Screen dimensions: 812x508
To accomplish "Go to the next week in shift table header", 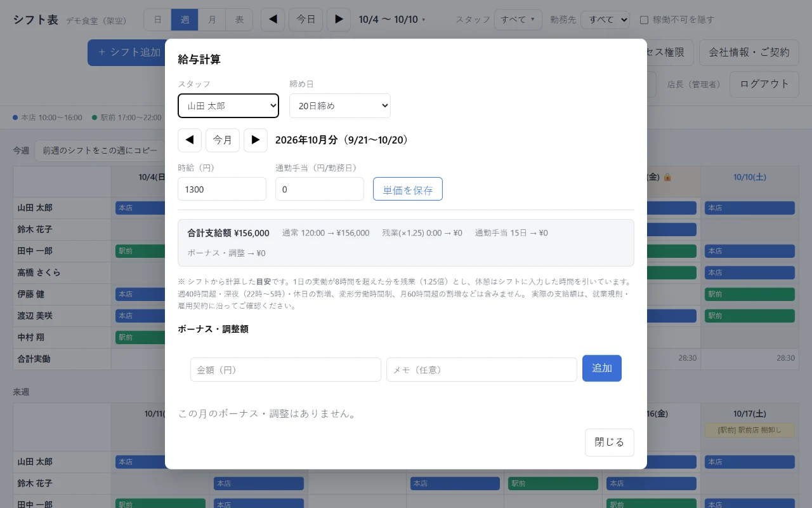I will (339, 20).
